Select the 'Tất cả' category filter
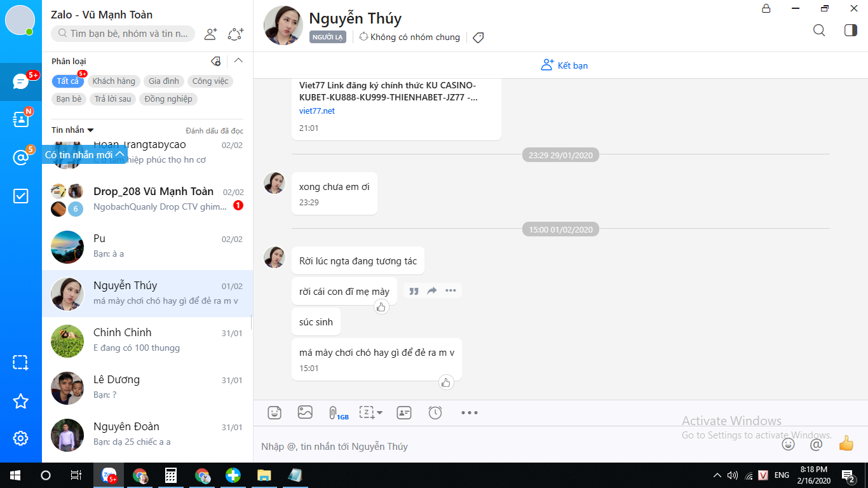 point(68,81)
